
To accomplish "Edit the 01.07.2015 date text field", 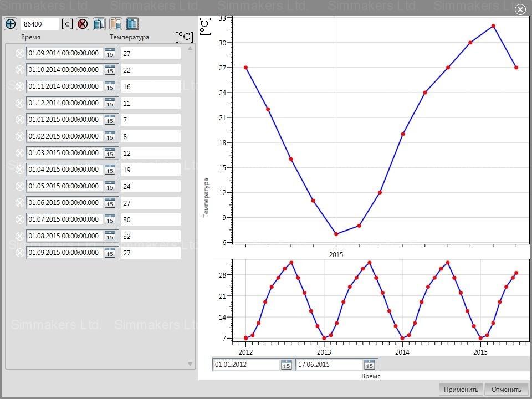I will pyautogui.click(x=65, y=219).
